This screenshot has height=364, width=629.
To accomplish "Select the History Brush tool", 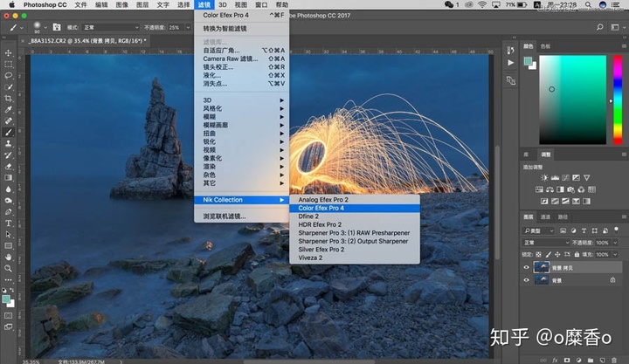I will (x=8, y=155).
